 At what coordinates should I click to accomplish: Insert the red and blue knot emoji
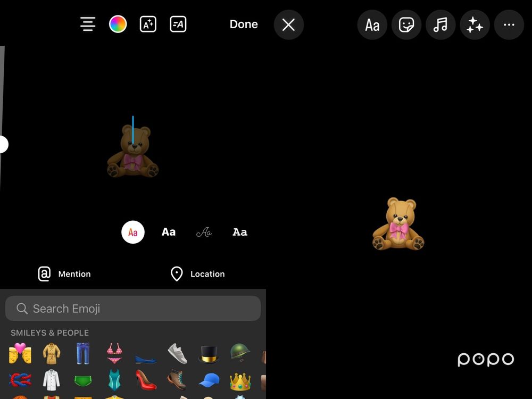pyautogui.click(x=20, y=380)
